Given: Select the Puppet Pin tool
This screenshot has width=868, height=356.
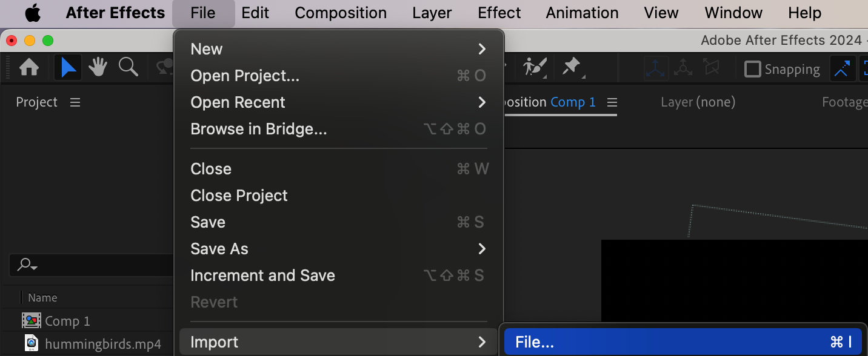Looking at the screenshot, I should (572, 68).
